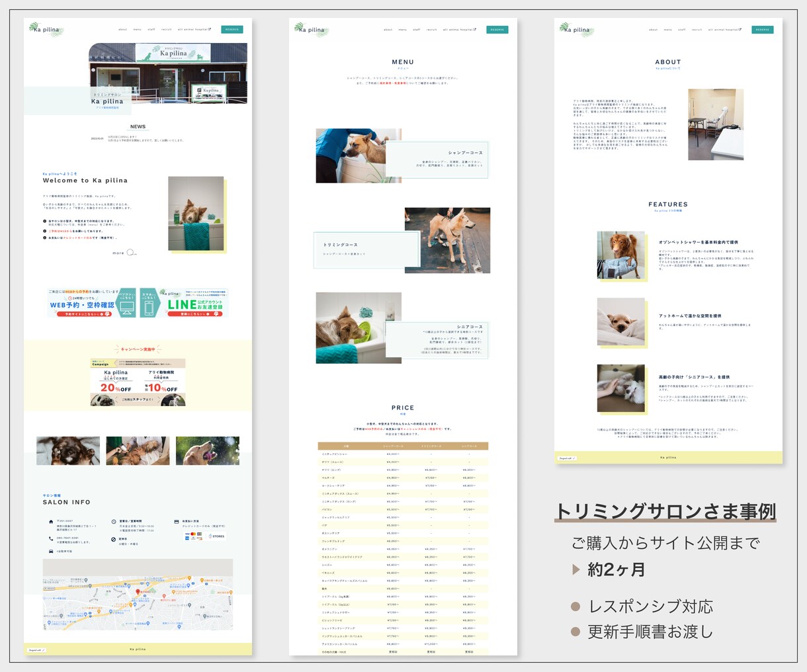Select 'staff' in right page navigation
Image resolution: width=807 pixels, height=672 pixels.
tap(682, 29)
